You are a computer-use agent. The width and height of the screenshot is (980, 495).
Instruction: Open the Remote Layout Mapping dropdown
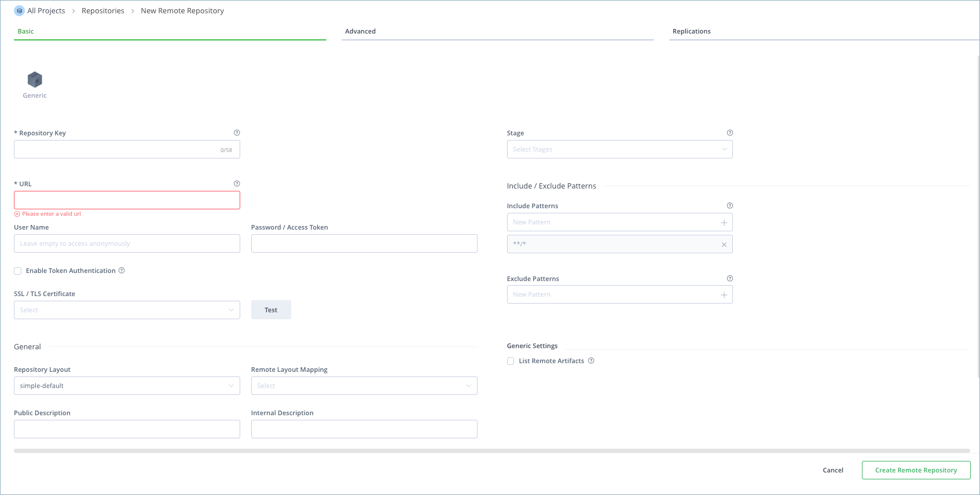point(364,386)
